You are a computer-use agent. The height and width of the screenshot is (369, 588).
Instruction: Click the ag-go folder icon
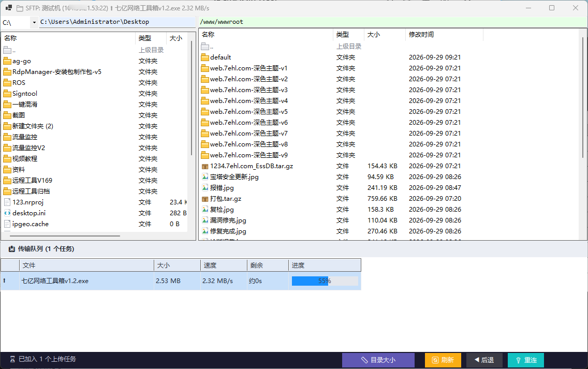click(7, 61)
